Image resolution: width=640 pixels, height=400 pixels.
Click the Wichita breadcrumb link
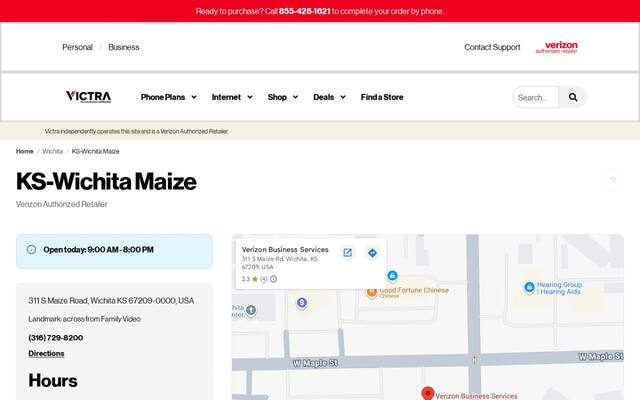[53, 151]
